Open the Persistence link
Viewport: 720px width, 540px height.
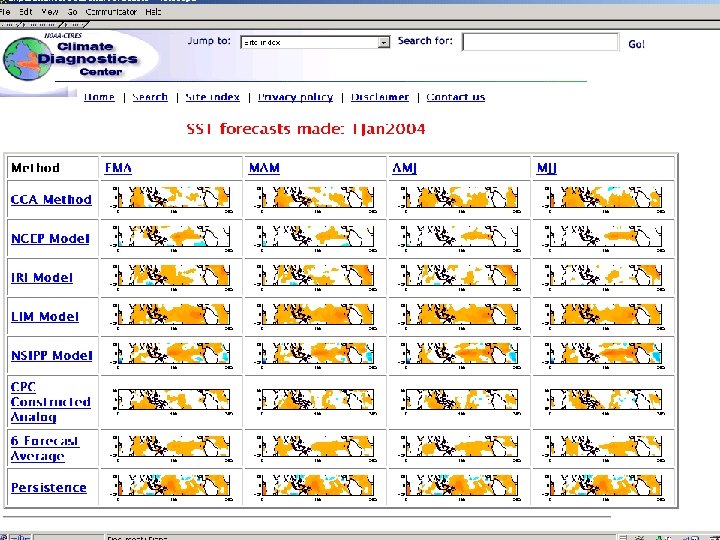(49, 488)
